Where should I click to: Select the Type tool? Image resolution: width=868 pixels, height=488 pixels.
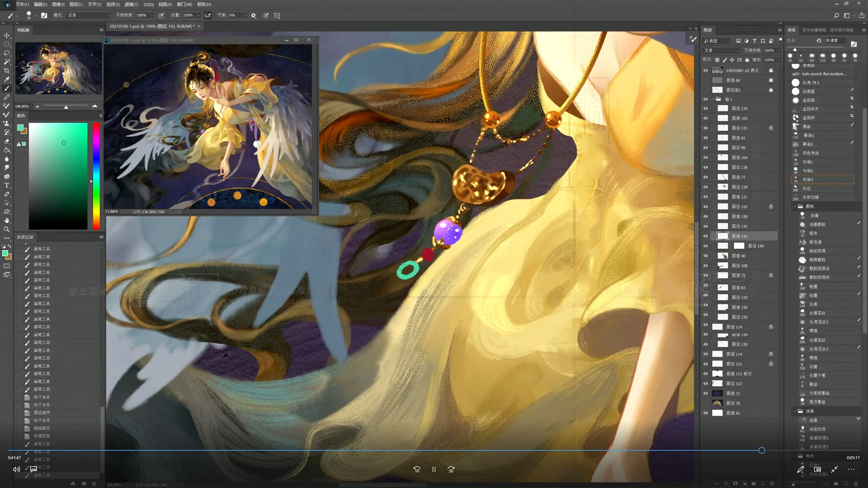pos(7,185)
